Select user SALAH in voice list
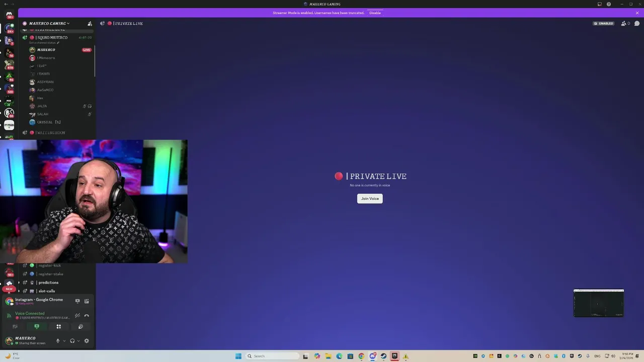Screen dimensions: 644x362 (60, 114)
